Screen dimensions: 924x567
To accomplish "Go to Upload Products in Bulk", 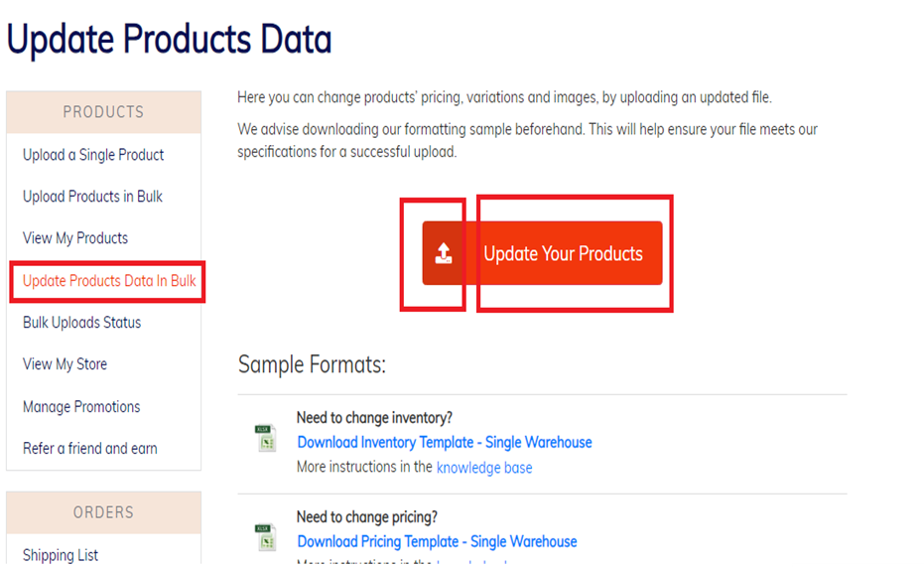I will (x=92, y=197).
